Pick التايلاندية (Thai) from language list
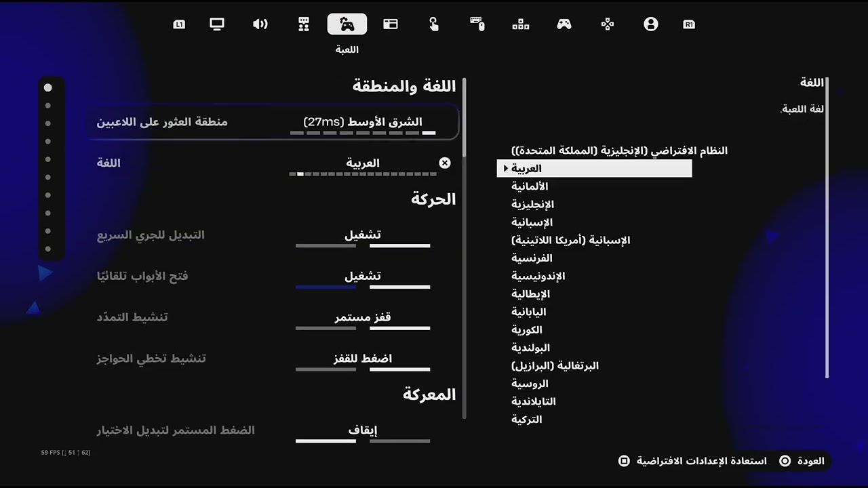The image size is (868, 488). [533, 401]
